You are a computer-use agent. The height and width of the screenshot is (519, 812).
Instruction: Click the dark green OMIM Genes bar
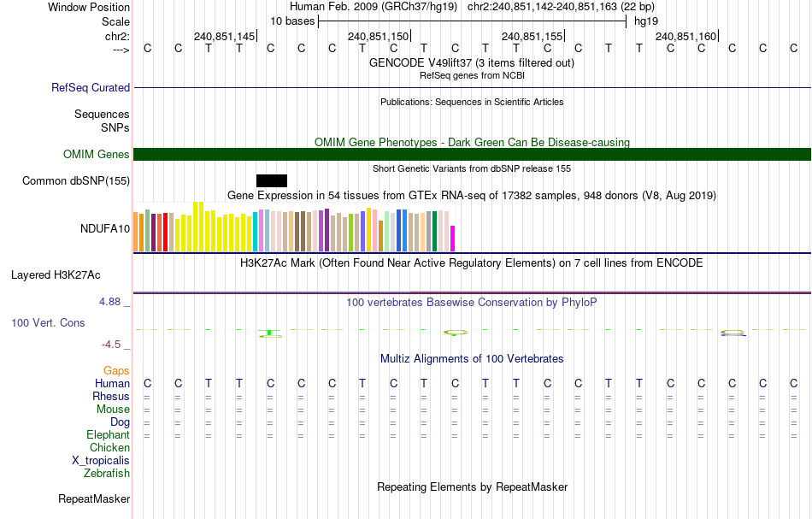pyautogui.click(x=473, y=155)
